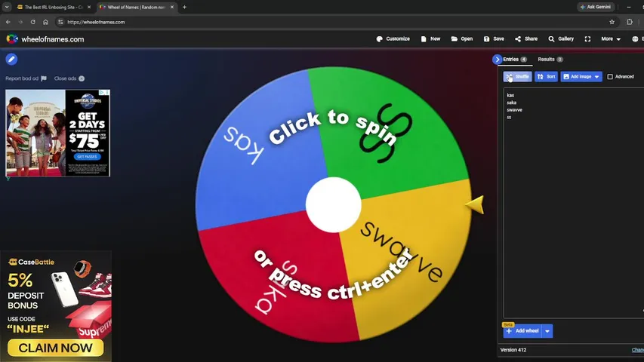Click the entry 'saka' in the list
Image resolution: width=644 pixels, height=362 pixels.
click(512, 103)
